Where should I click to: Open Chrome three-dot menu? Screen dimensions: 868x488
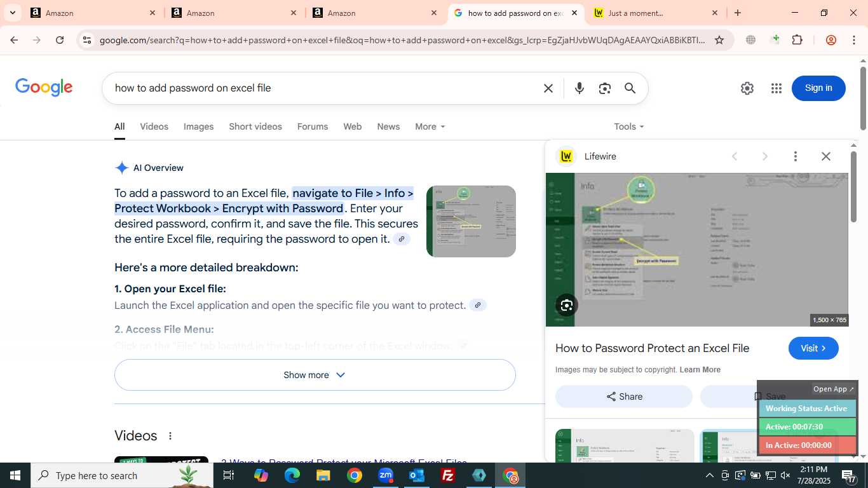pos(853,40)
